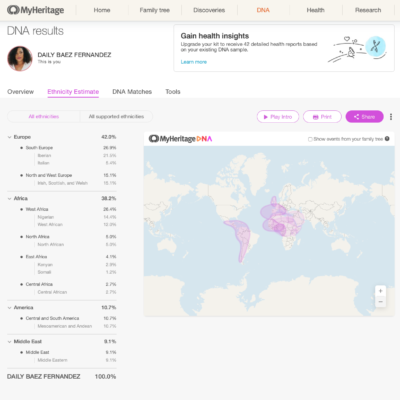Follow the Learn more health link

194,62
